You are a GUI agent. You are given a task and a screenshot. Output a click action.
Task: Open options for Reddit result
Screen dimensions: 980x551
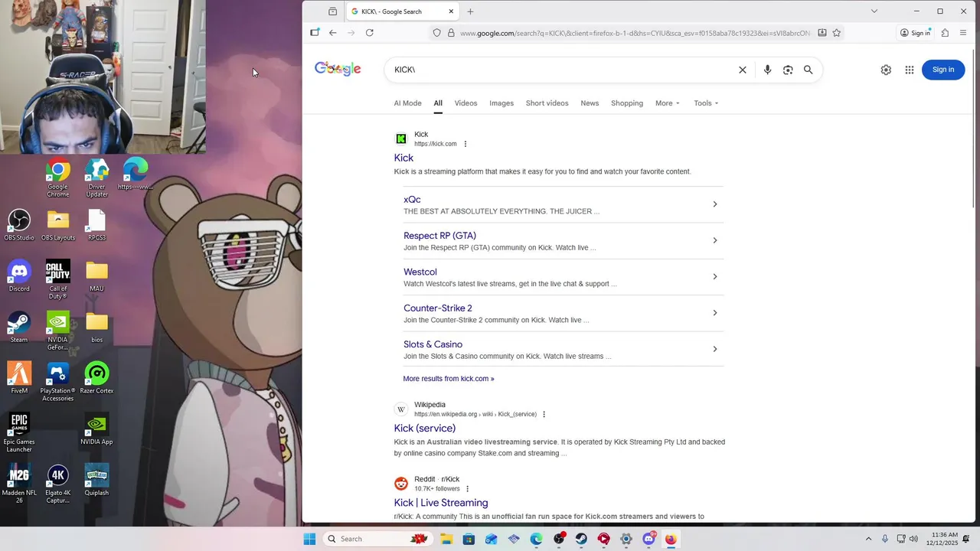pos(467,489)
